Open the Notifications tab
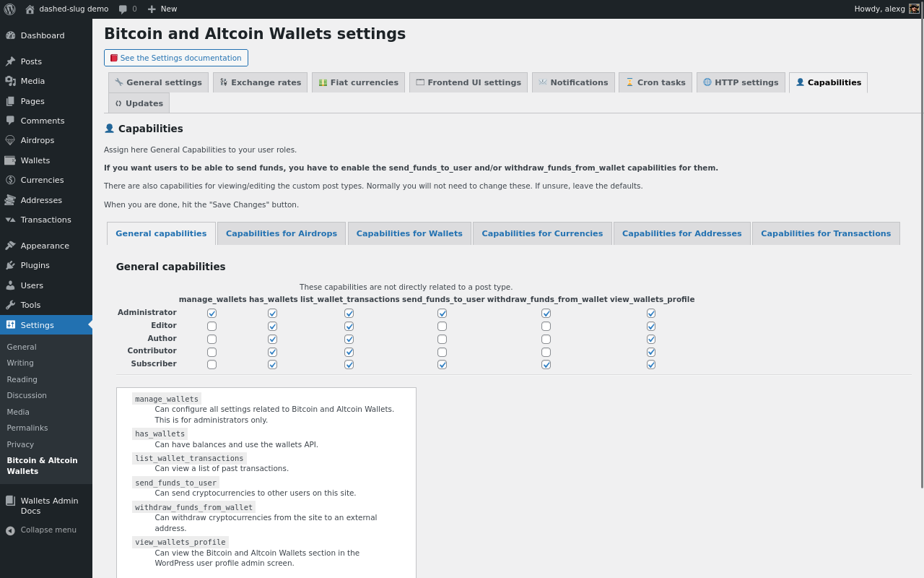Image resolution: width=924 pixels, height=578 pixels. point(573,82)
